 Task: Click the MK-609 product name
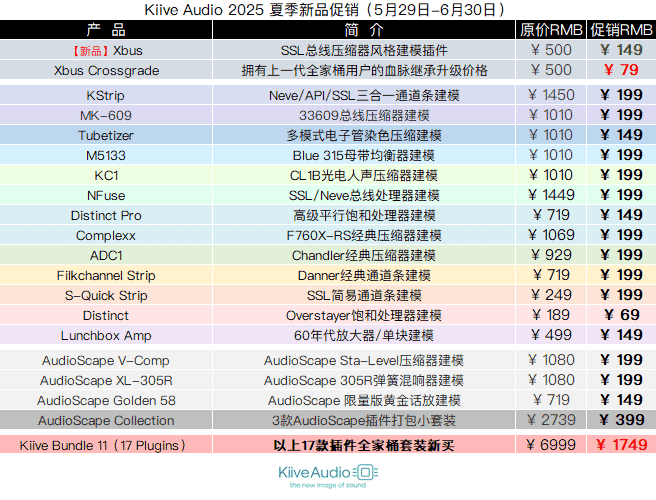click(106, 115)
